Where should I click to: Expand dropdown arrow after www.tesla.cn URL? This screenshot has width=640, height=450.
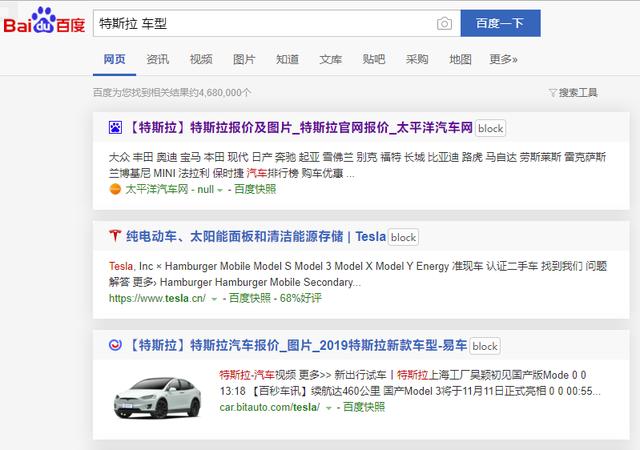pos(214,299)
